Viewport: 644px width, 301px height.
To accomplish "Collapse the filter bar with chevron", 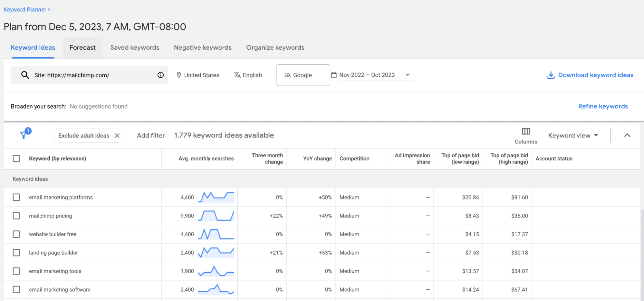I will 627,135.
